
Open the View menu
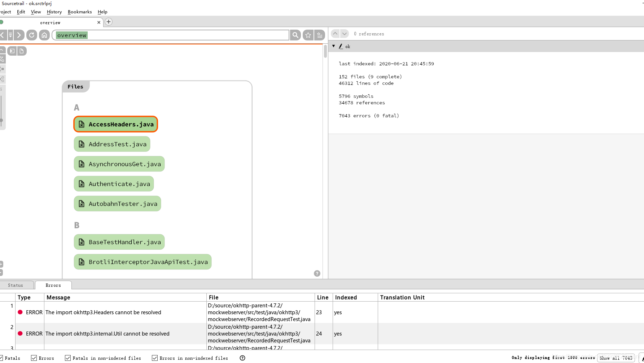[x=36, y=12]
